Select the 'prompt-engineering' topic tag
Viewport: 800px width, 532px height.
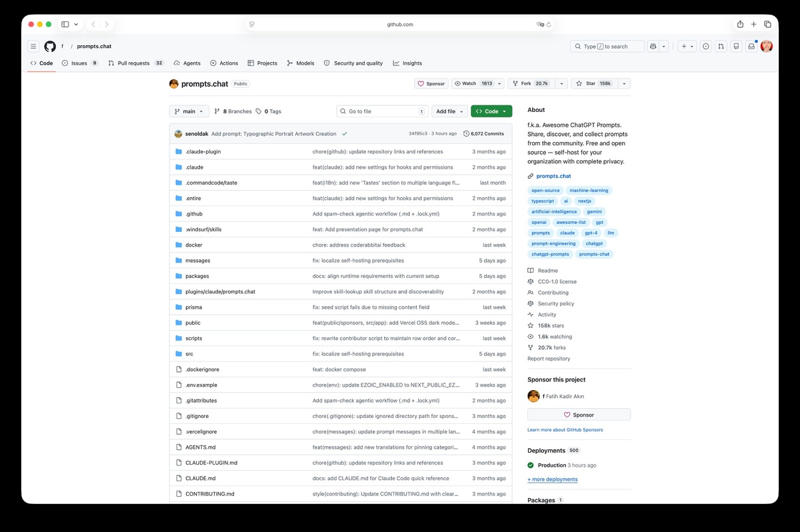pyautogui.click(x=553, y=243)
